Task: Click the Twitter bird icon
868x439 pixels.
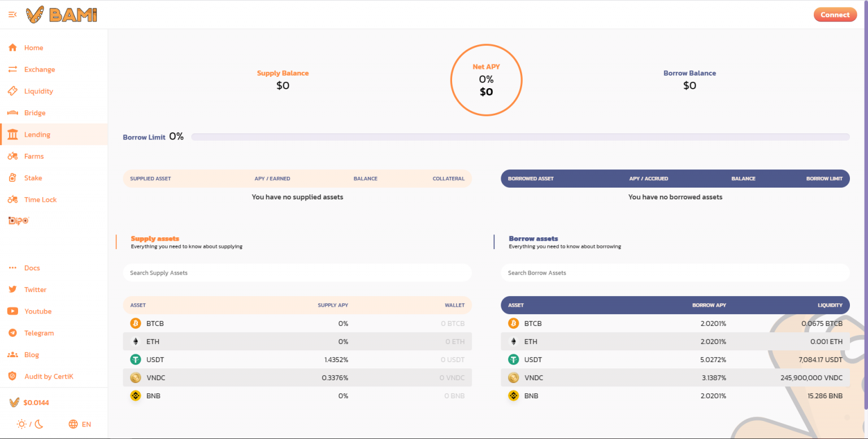Action: click(x=12, y=289)
